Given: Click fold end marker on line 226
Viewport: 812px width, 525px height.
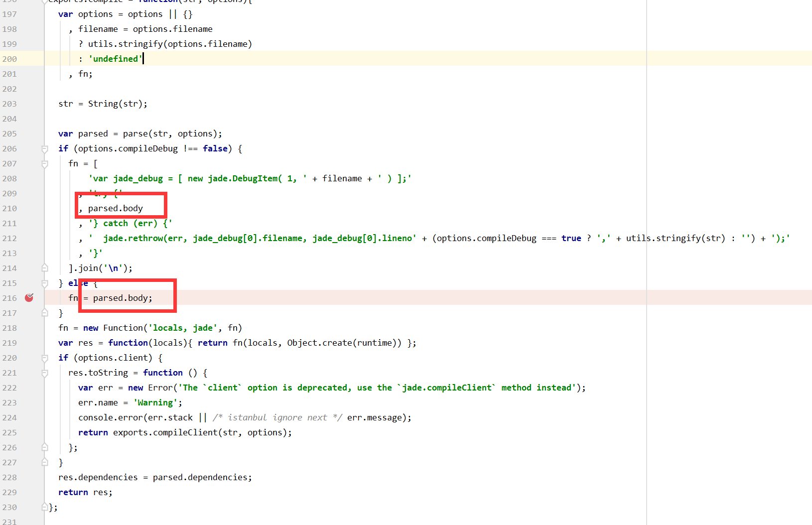Looking at the screenshot, I should click(x=45, y=447).
